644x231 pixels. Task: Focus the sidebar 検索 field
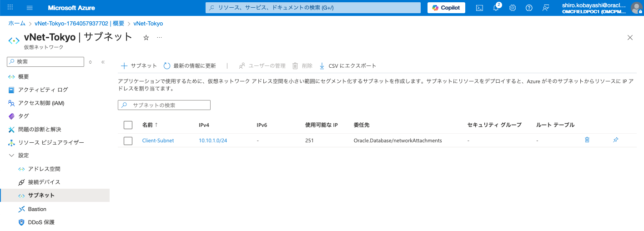coord(46,62)
